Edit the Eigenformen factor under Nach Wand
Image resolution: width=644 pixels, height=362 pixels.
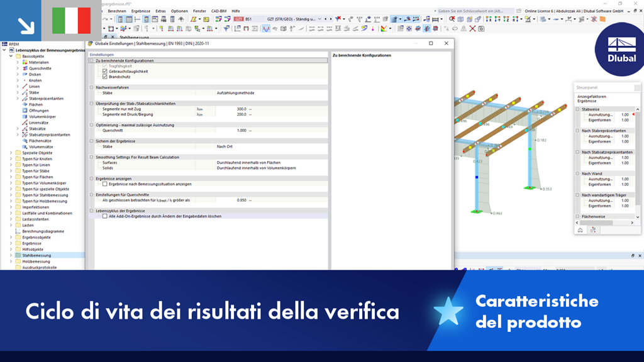pos(624,184)
